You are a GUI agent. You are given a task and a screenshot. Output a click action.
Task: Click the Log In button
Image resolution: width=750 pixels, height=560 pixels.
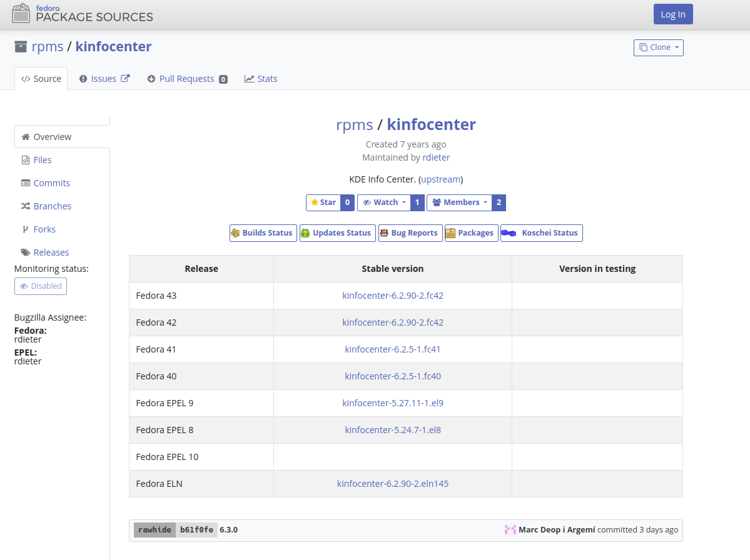[x=673, y=14]
